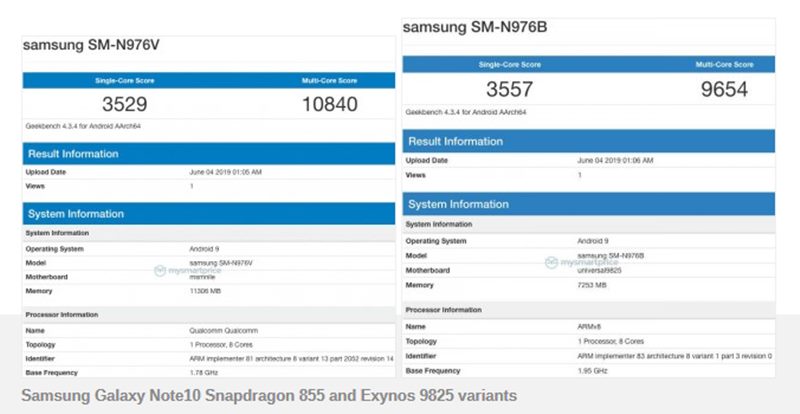Click topology value in SM-N976B panel

[x=610, y=341]
